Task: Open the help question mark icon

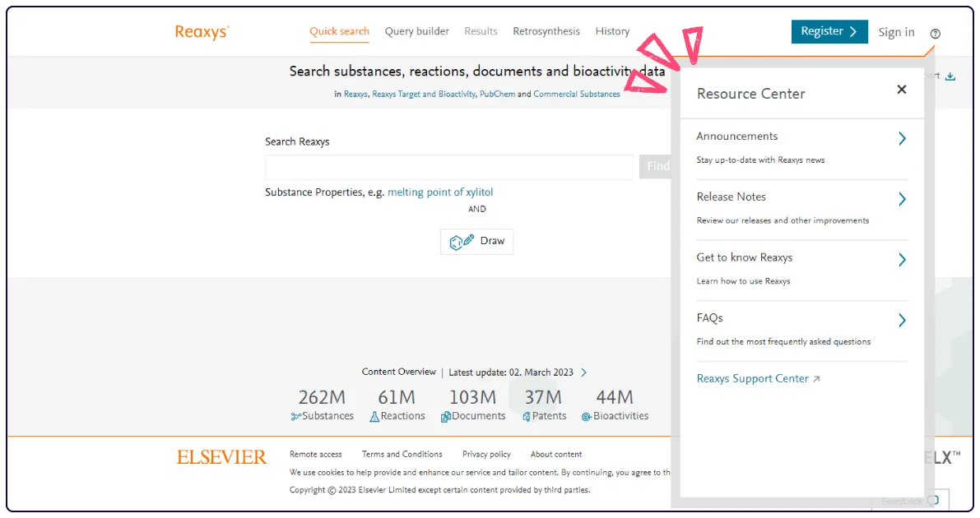Action: pyautogui.click(x=935, y=34)
